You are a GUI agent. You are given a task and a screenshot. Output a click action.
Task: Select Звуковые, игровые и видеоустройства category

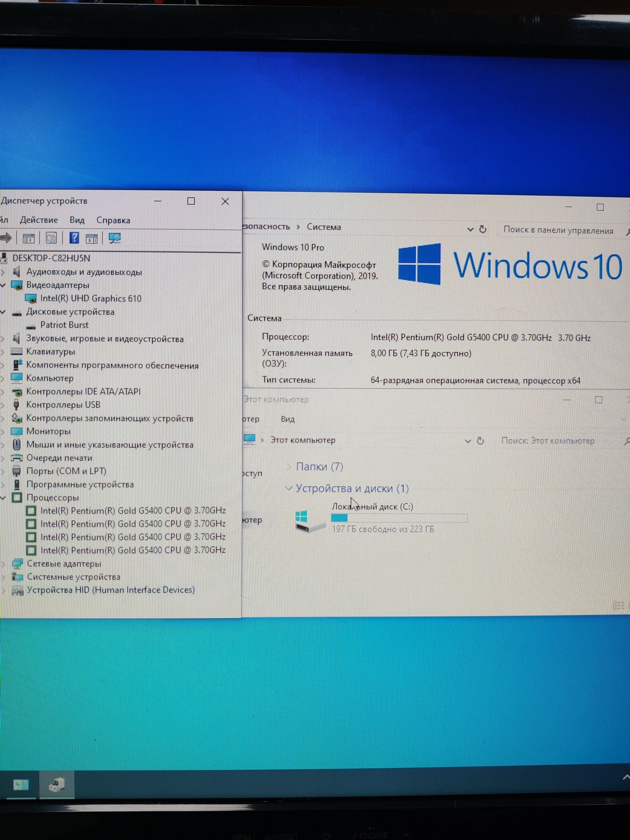click(105, 339)
